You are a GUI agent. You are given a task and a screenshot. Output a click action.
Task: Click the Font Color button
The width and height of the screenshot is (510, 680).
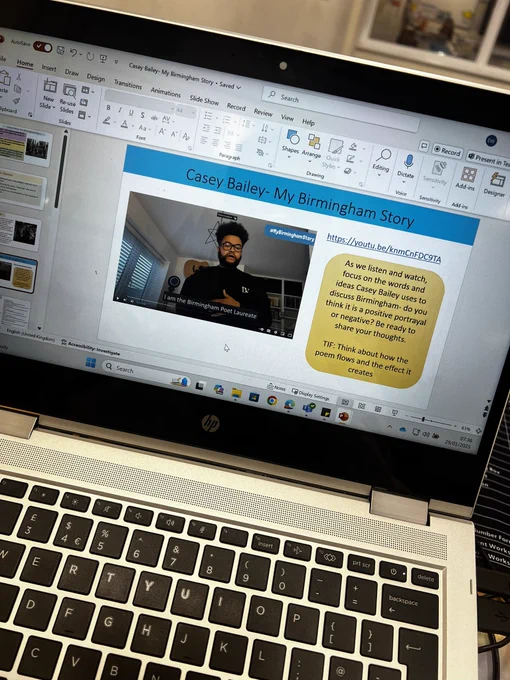[124, 124]
